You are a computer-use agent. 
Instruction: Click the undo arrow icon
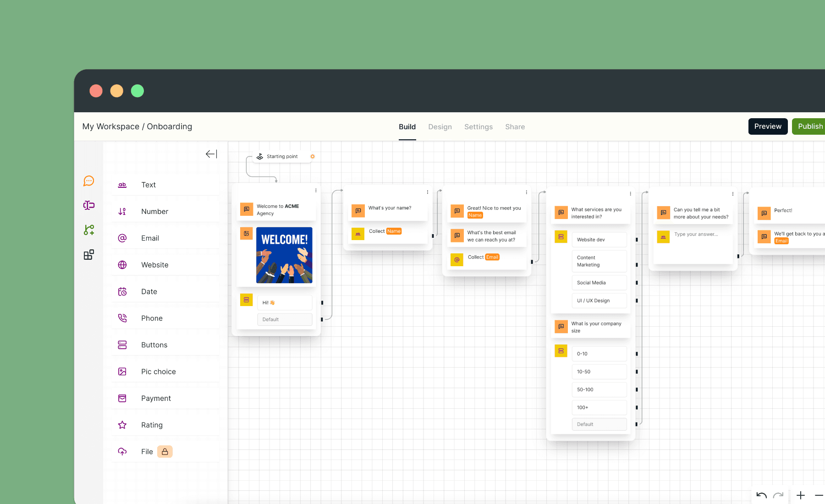761,495
